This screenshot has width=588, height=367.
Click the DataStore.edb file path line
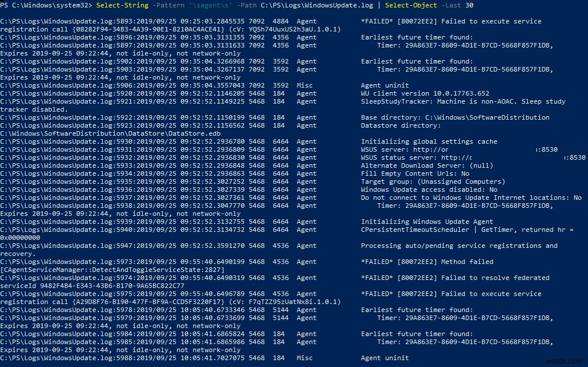tap(110, 133)
